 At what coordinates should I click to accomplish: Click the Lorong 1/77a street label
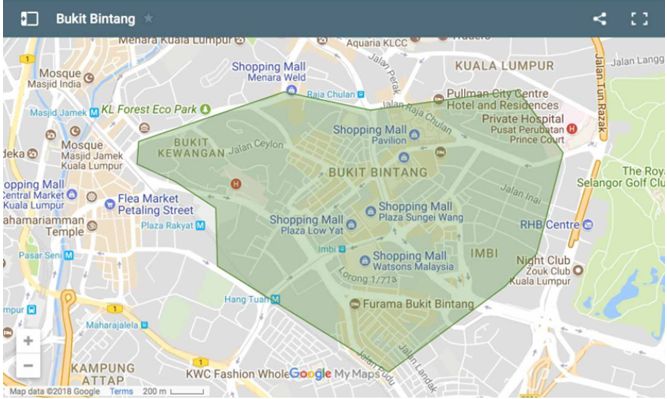click(x=368, y=276)
